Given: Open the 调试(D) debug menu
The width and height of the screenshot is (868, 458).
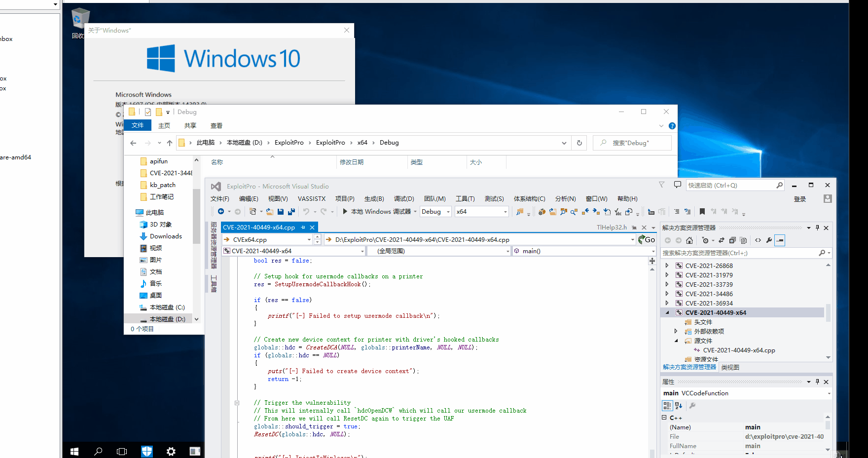Looking at the screenshot, I should click(x=404, y=198).
